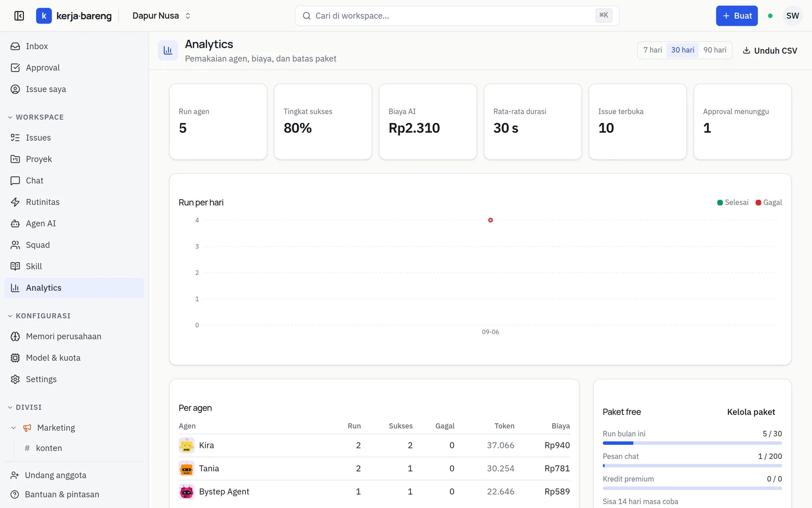Open Settings gear icon

click(15, 379)
